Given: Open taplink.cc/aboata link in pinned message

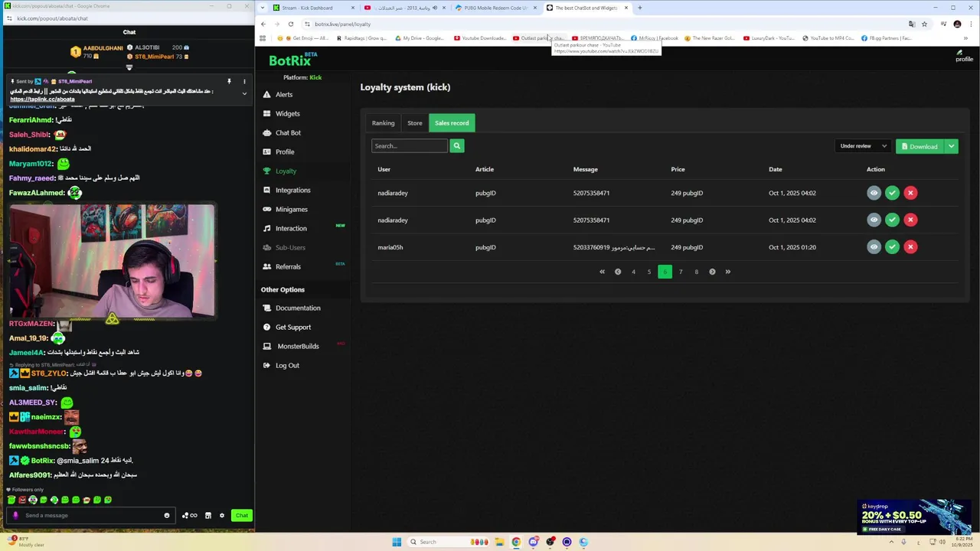Looking at the screenshot, I should pos(43,99).
